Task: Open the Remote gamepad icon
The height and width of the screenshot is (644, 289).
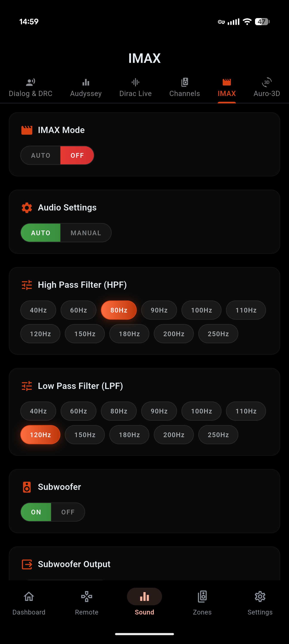Action: click(x=87, y=596)
